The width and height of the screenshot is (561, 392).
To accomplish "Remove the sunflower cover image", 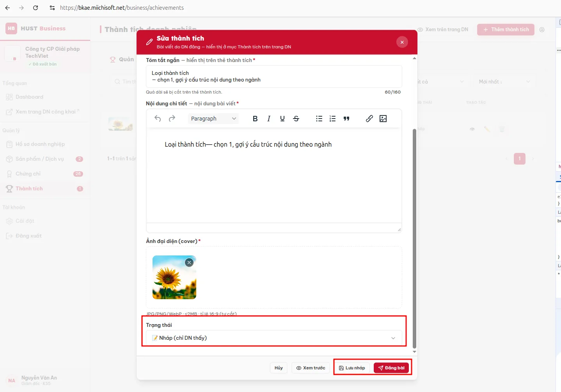I will (x=189, y=263).
